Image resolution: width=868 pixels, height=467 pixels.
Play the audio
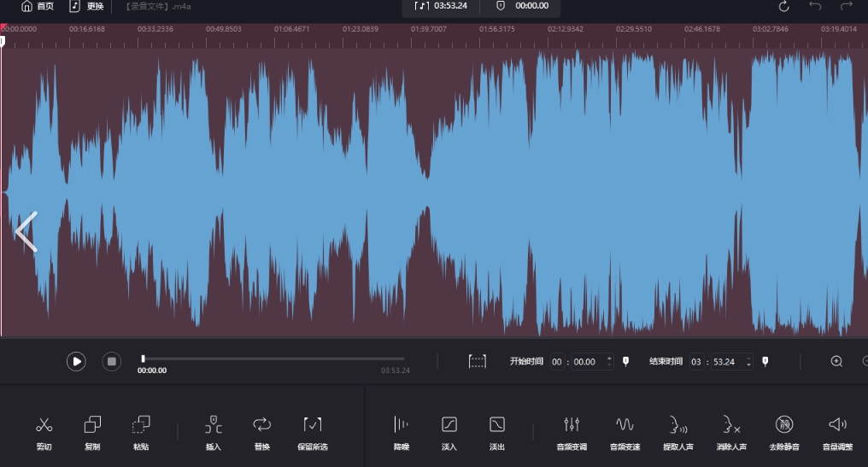point(76,361)
